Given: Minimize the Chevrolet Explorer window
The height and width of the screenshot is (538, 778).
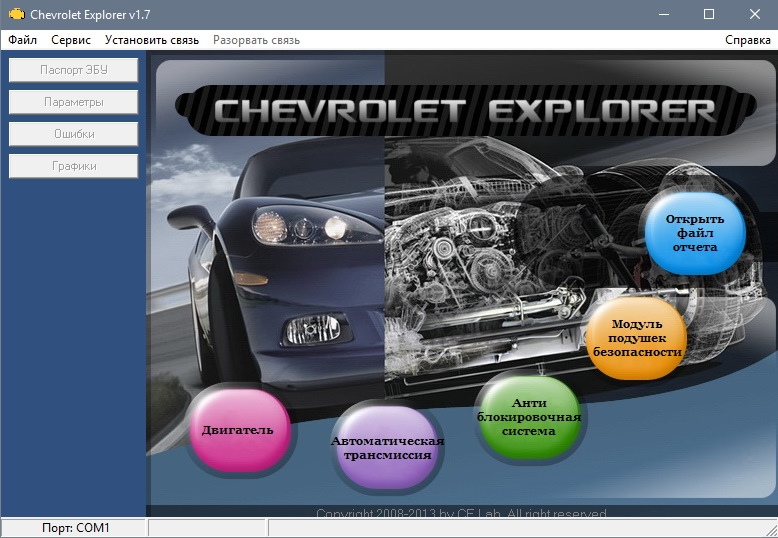Looking at the screenshot, I should pyautogui.click(x=664, y=14).
